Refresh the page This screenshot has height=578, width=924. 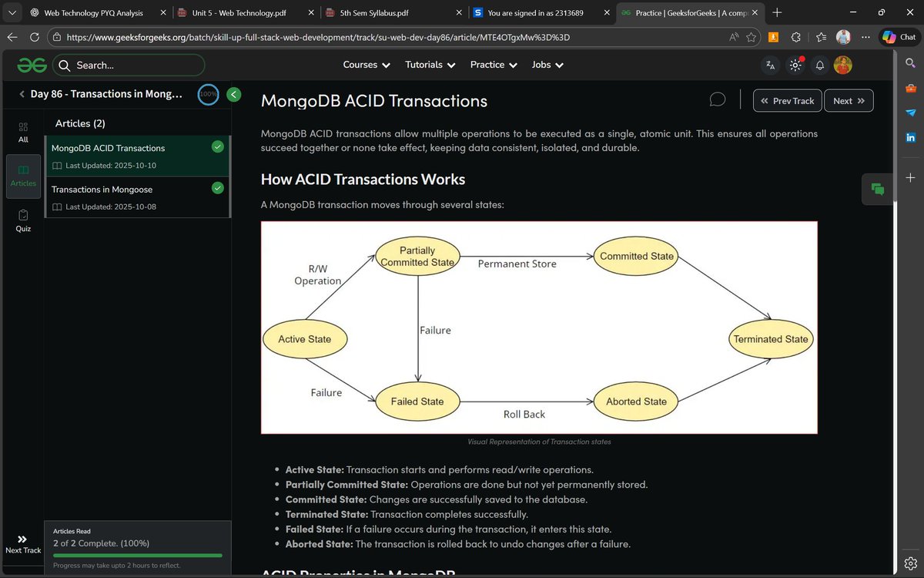coord(35,37)
